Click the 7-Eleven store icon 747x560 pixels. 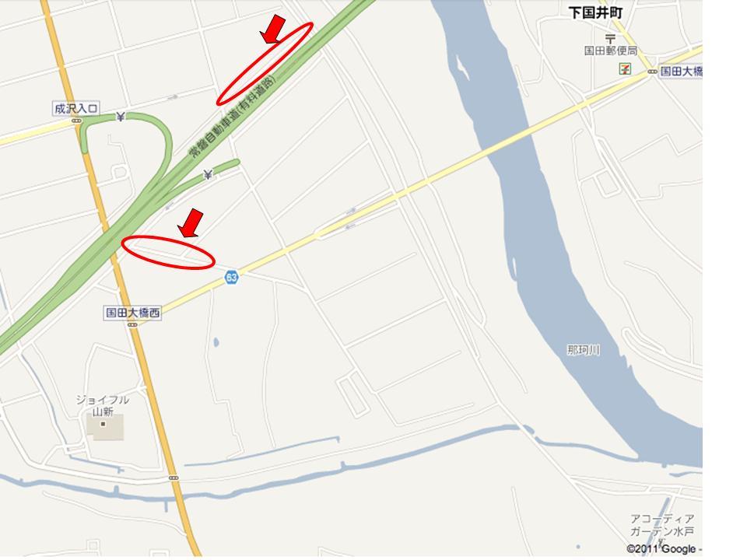tap(625, 68)
